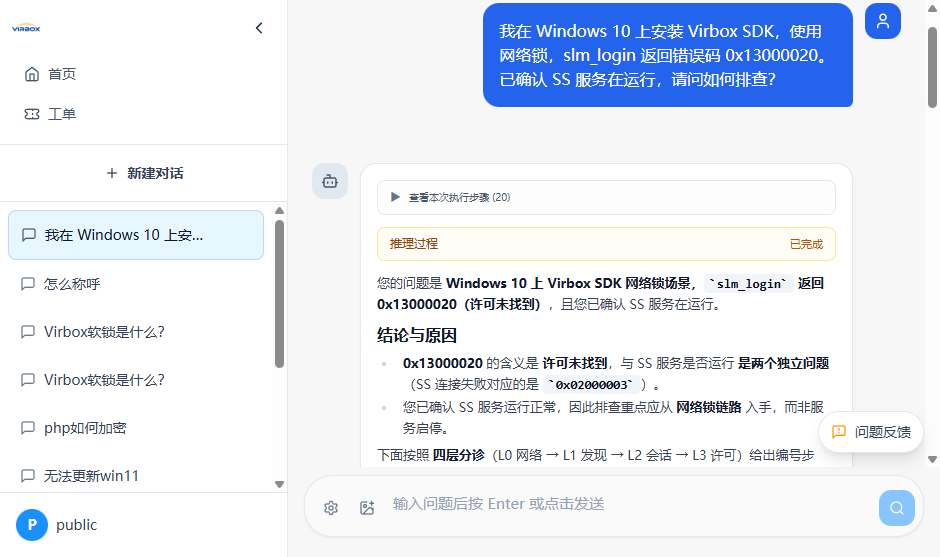The height and width of the screenshot is (557, 940).
Task: Click the user avatar icon at top right
Action: click(x=882, y=21)
